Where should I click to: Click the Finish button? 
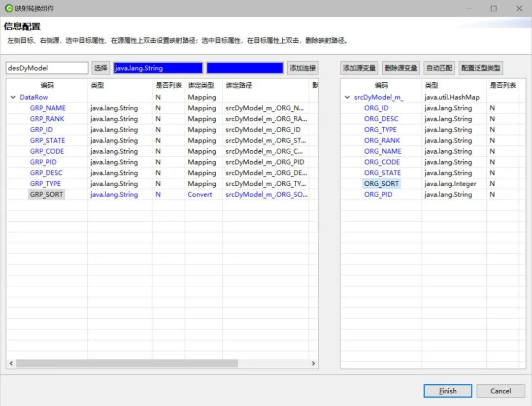[447, 391]
